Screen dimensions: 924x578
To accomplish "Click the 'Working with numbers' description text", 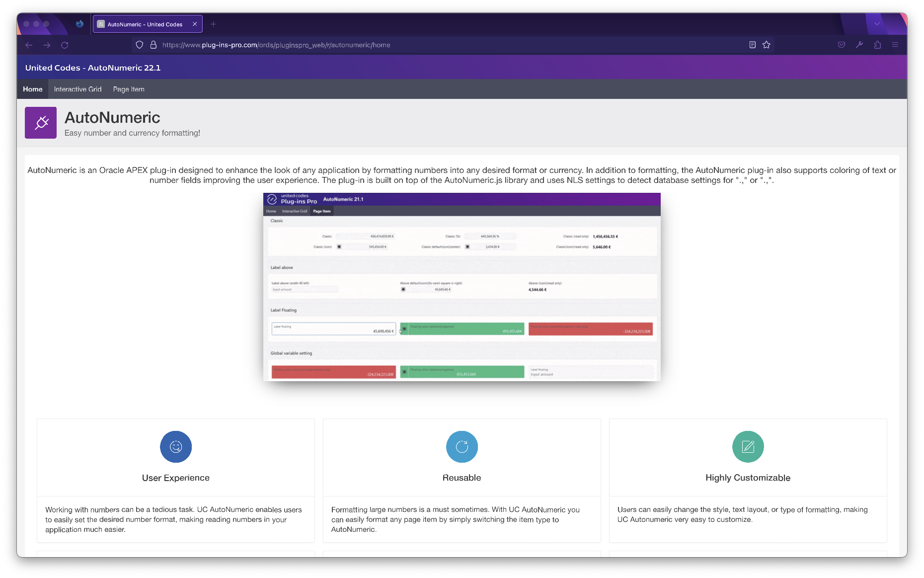I will coord(173,519).
